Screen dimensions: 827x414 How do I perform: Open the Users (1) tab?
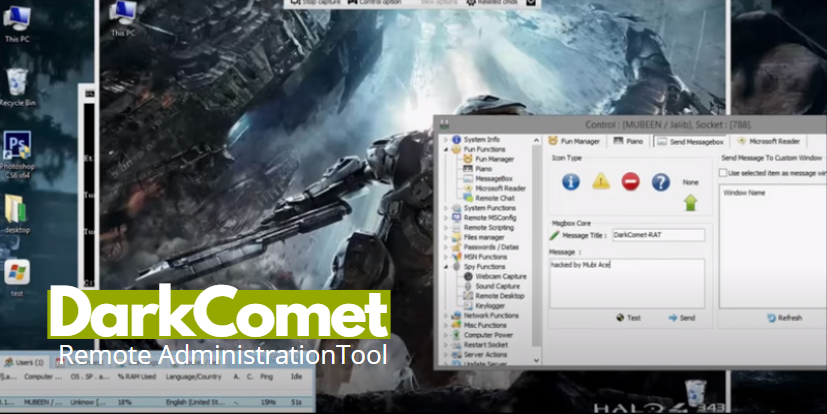pyautogui.click(x=24, y=363)
